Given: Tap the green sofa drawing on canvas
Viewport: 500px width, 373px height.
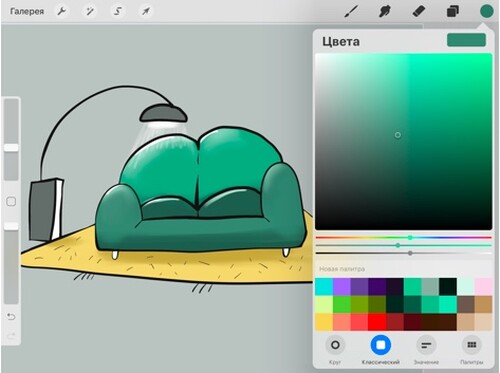Looking at the screenshot, I should coord(200,190).
